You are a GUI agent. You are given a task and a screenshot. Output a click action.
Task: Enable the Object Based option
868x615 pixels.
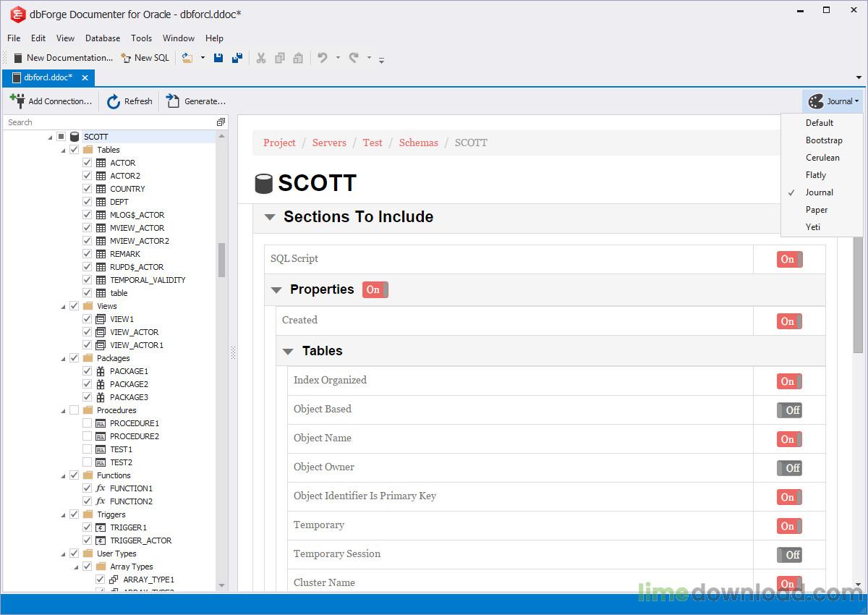[x=790, y=410]
